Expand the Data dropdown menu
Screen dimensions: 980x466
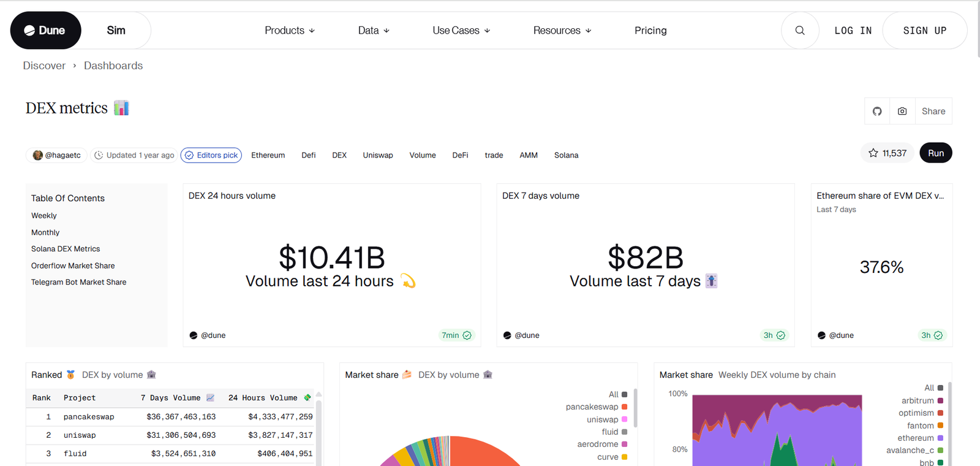[374, 30]
